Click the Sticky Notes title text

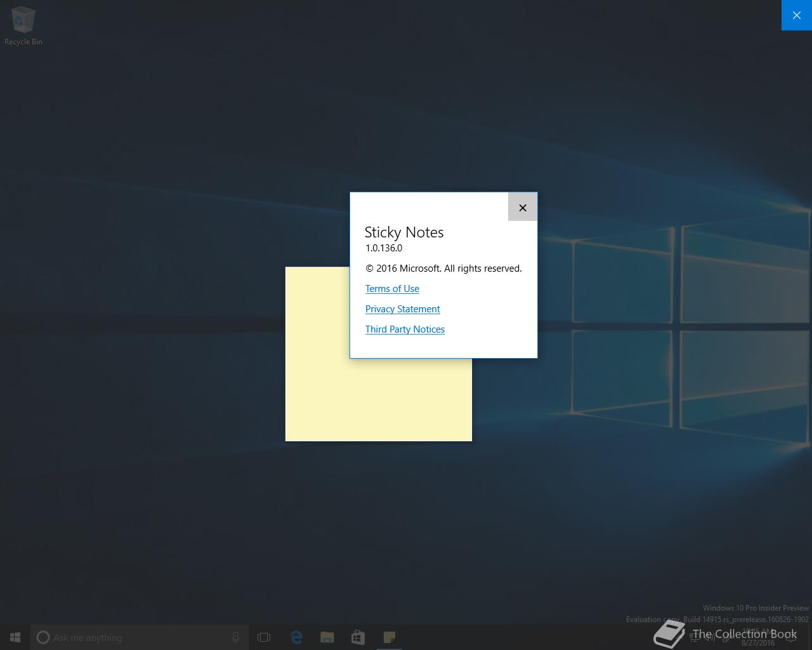coord(404,232)
